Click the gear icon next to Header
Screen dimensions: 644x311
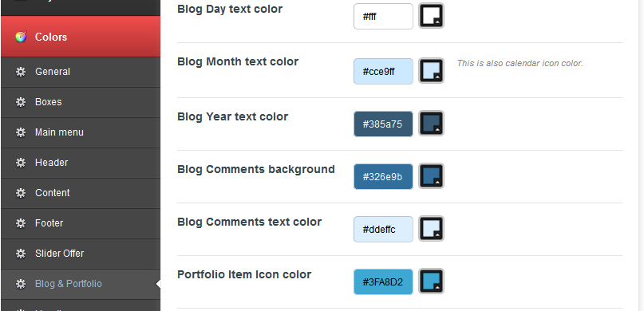[21, 163]
